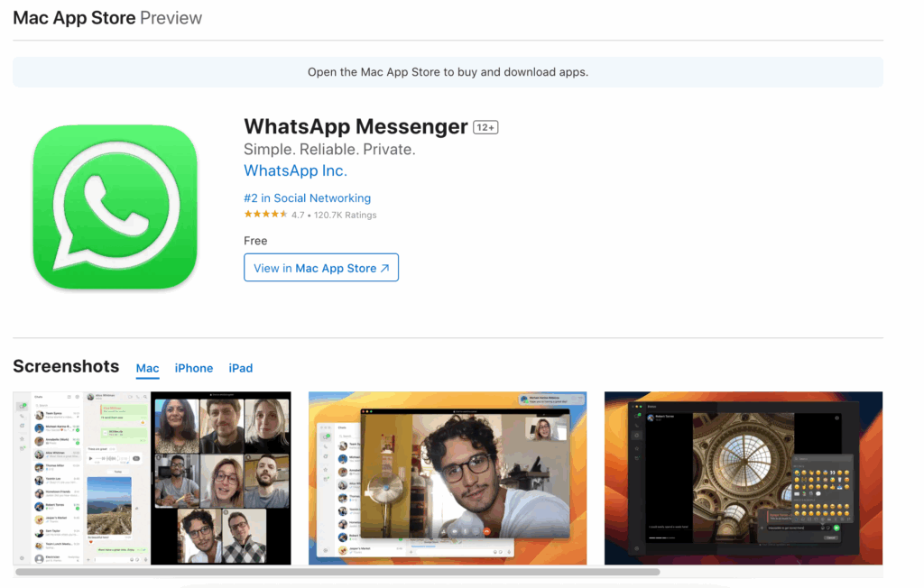This screenshot has height=588, width=924.
Task: Open the Mac App Store header link
Action: pyautogui.click(x=74, y=18)
